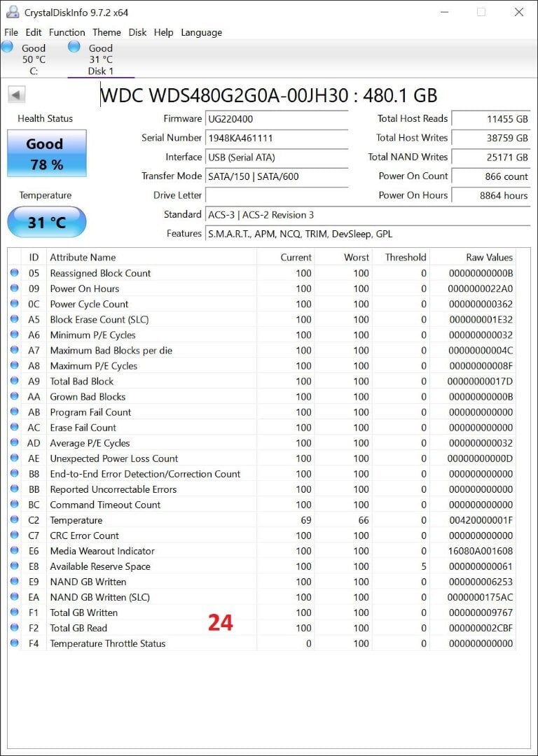Click the Worst column header
The width and height of the screenshot is (538, 756).
pyautogui.click(x=343, y=257)
